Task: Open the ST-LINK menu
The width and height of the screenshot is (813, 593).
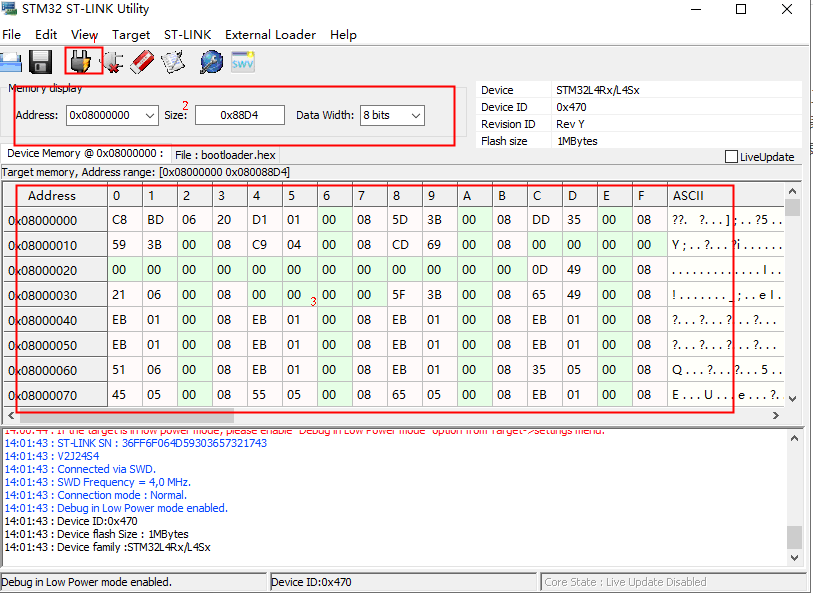Action: click(186, 34)
